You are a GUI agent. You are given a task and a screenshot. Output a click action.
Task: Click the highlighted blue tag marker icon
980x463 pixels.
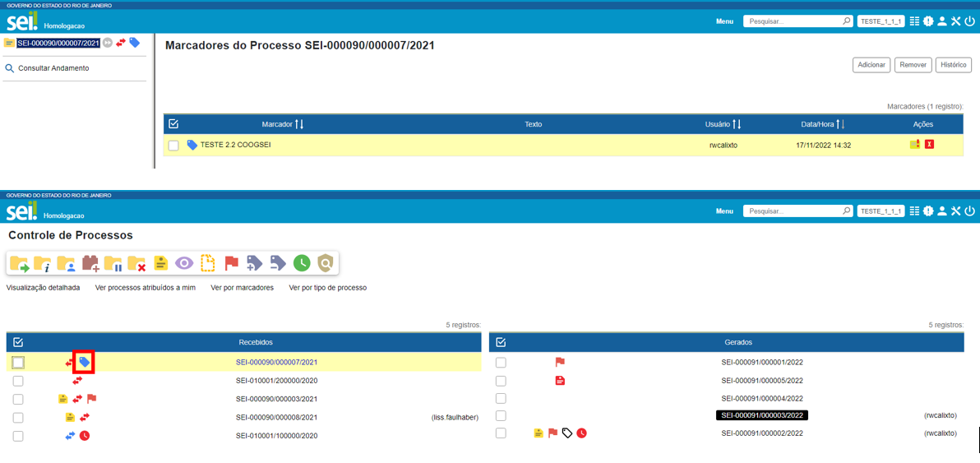tap(85, 362)
